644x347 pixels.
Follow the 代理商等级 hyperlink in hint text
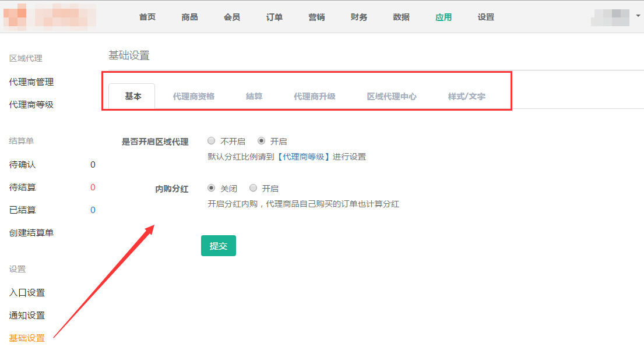click(x=303, y=157)
